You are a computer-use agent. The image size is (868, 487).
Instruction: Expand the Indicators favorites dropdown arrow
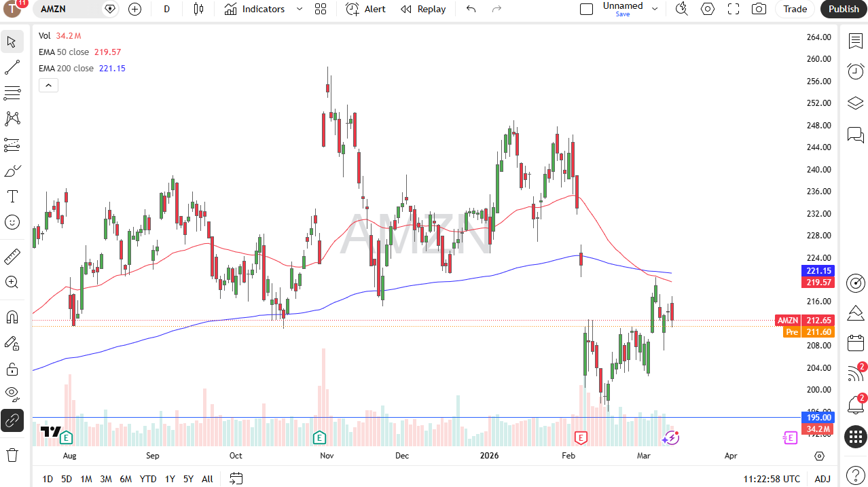point(300,9)
